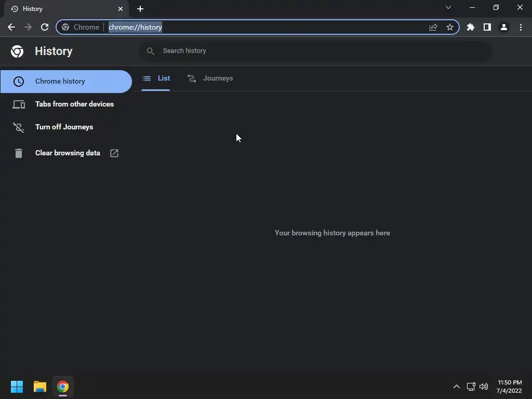Click the Chrome site info chip in address bar

(81, 27)
